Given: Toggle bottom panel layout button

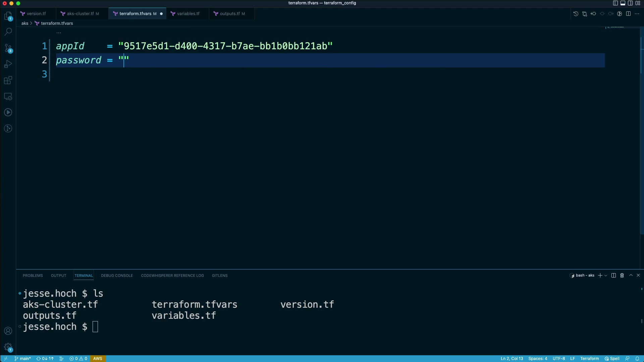Looking at the screenshot, I should coord(623,3).
